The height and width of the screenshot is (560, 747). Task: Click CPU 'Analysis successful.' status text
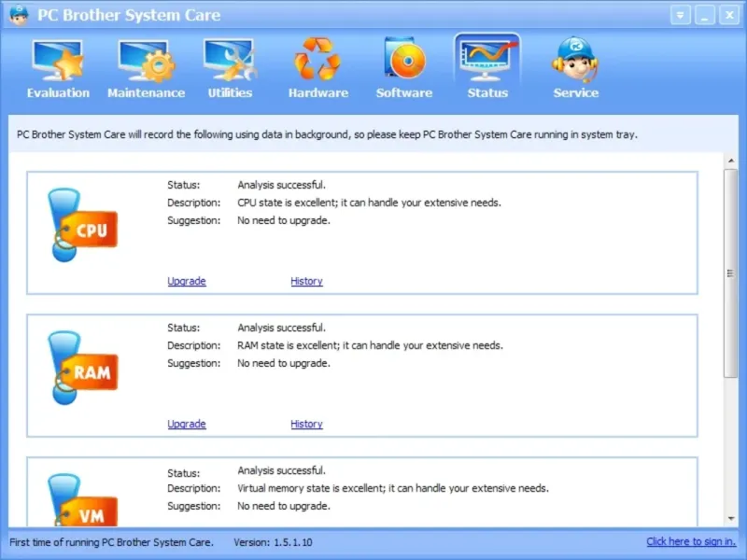pyautogui.click(x=282, y=185)
